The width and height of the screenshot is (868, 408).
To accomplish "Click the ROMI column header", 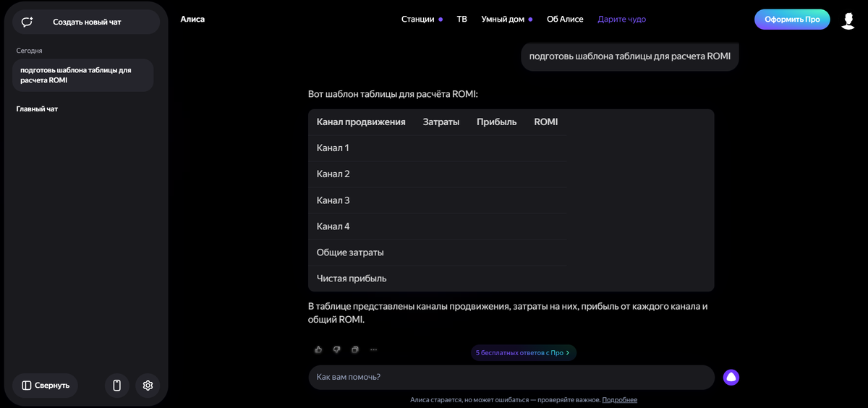I will point(546,122).
